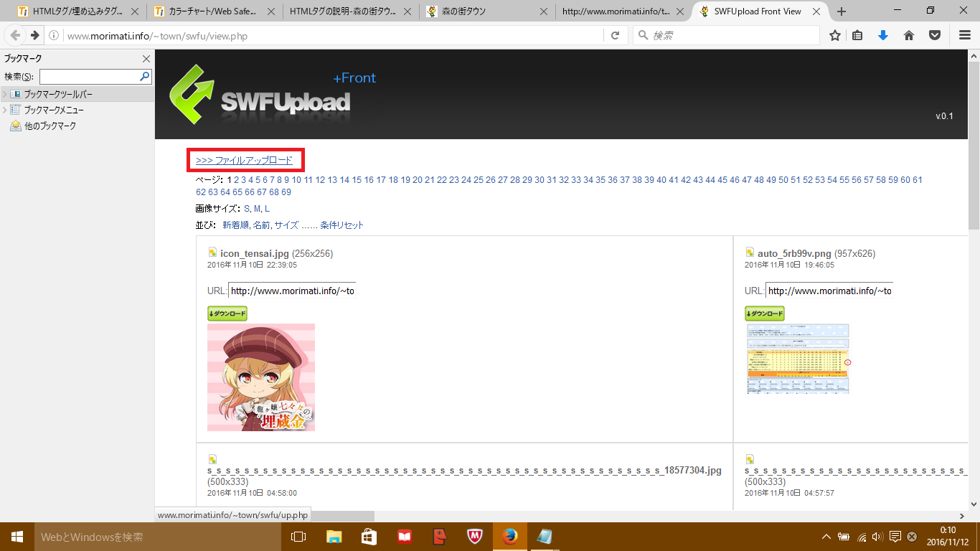
Task: Open File Explorer from the taskbar
Action: click(x=334, y=537)
